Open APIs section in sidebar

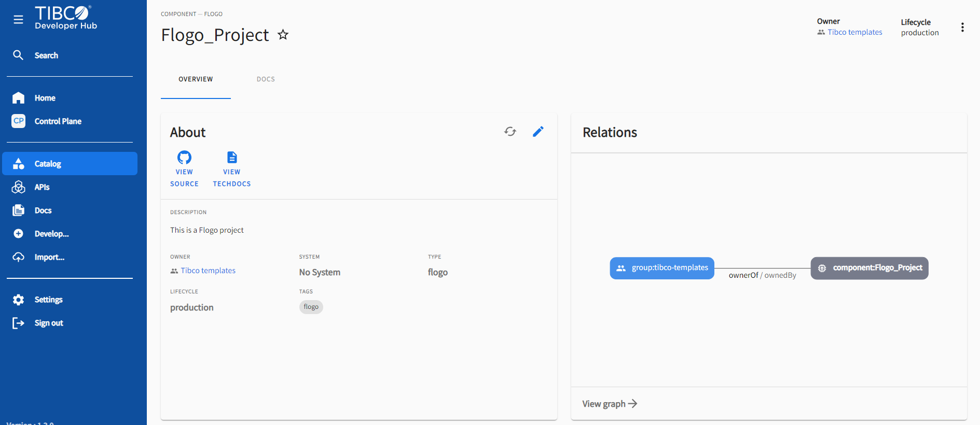click(x=42, y=187)
